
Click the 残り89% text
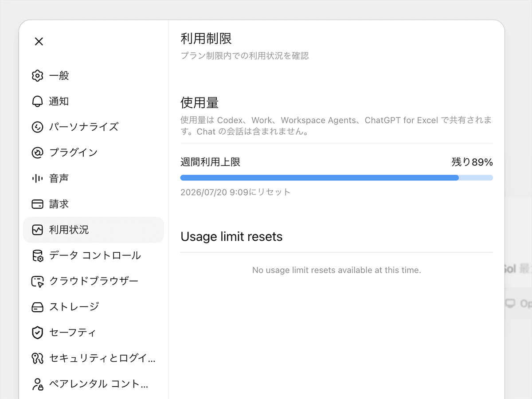(x=472, y=162)
